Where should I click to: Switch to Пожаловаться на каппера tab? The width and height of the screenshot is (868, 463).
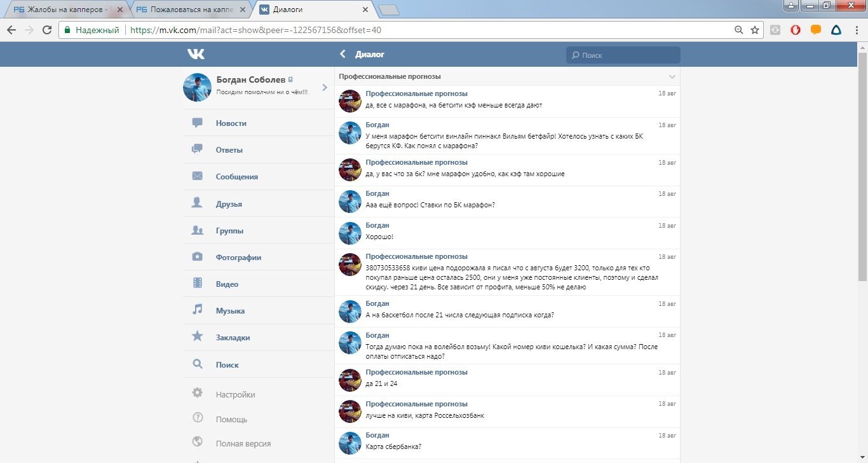point(187,10)
